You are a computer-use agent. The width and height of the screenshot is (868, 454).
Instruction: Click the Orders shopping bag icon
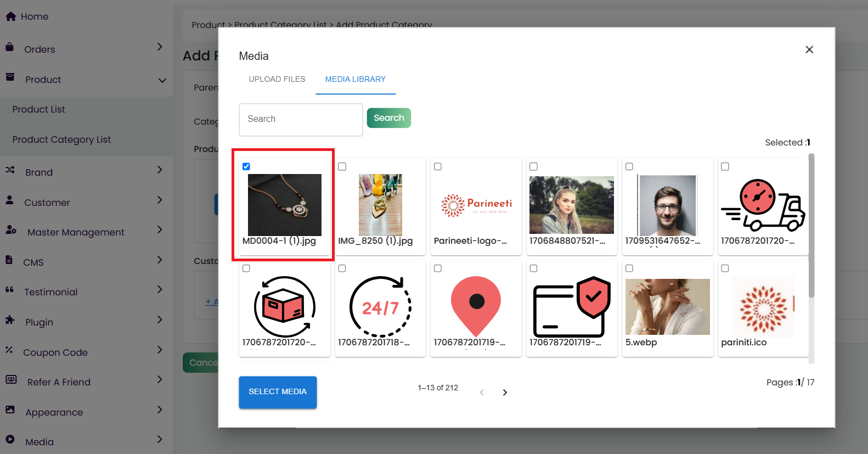[x=9, y=47]
